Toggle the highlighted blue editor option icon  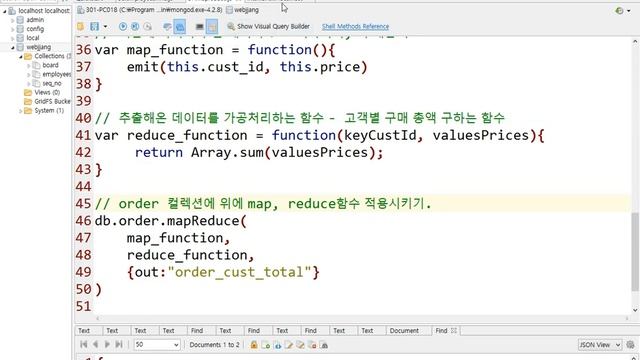click(x=180, y=27)
